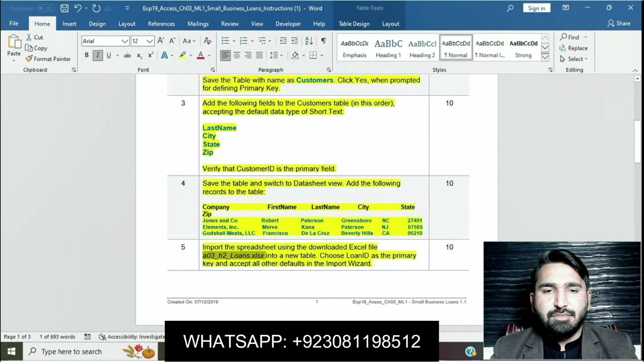Click the numbered list icon

click(244, 41)
